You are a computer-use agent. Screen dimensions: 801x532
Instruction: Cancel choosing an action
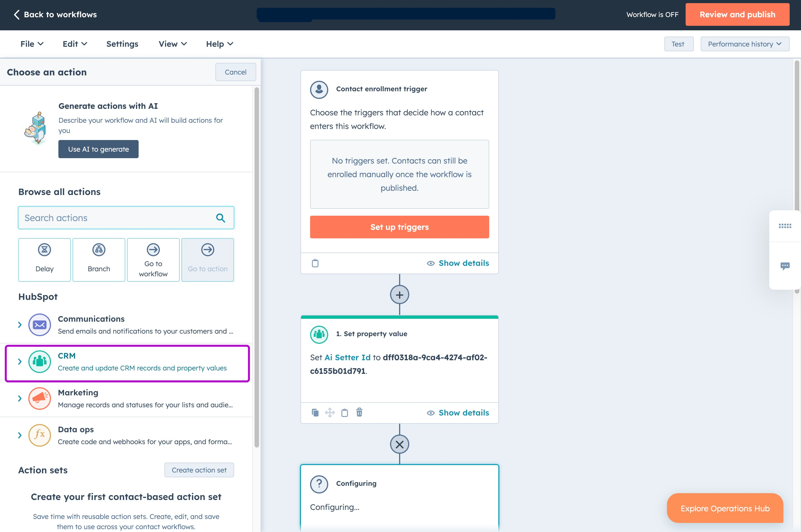pos(236,72)
